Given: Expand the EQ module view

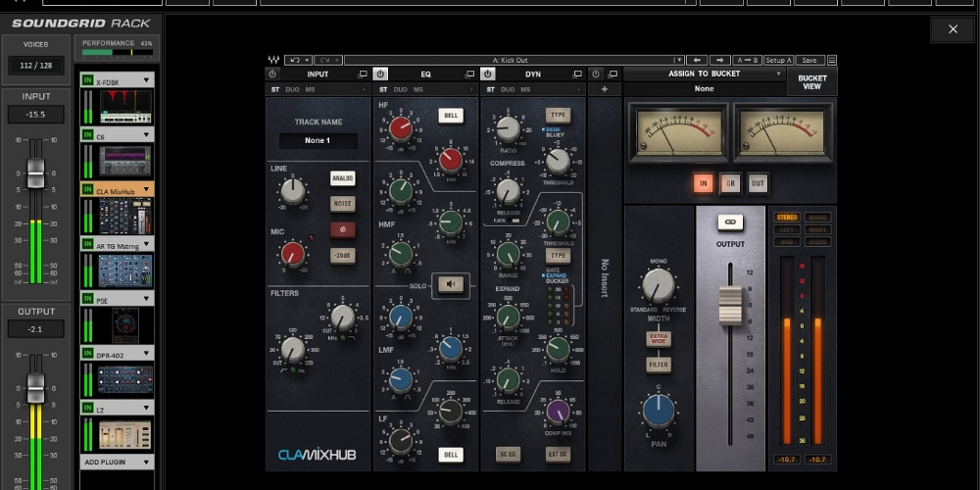Looking at the screenshot, I should [470, 74].
